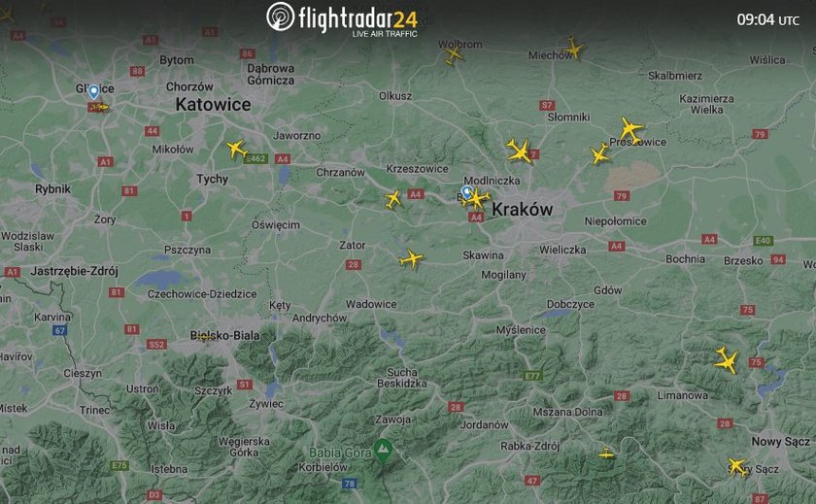Select the plane west of Krzeszowice A4

393,199
